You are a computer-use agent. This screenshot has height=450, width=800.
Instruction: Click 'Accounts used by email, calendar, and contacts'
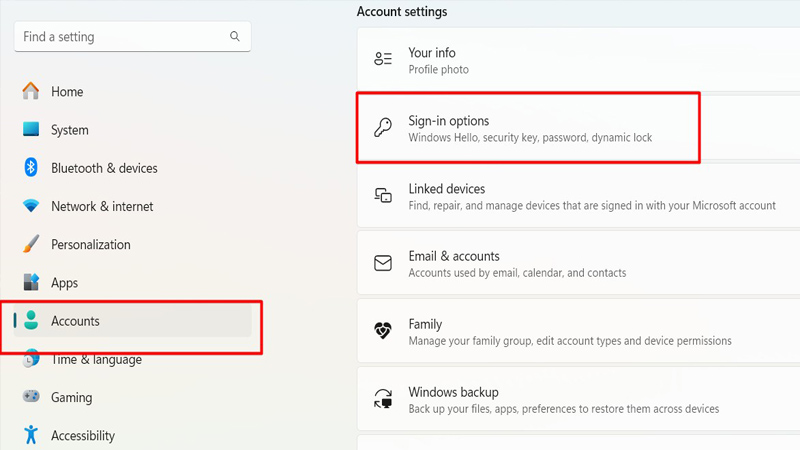[517, 273]
